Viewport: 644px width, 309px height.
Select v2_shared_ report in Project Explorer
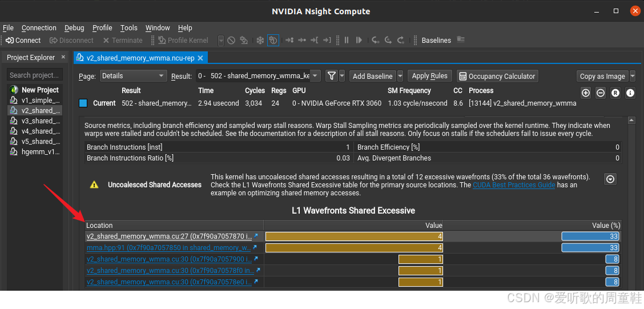pyautogui.click(x=35, y=111)
